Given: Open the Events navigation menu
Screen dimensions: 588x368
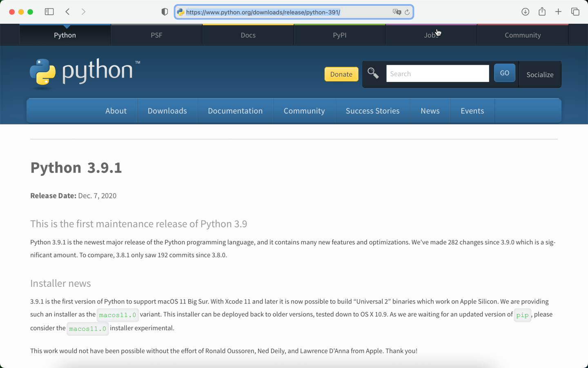Looking at the screenshot, I should (472, 111).
